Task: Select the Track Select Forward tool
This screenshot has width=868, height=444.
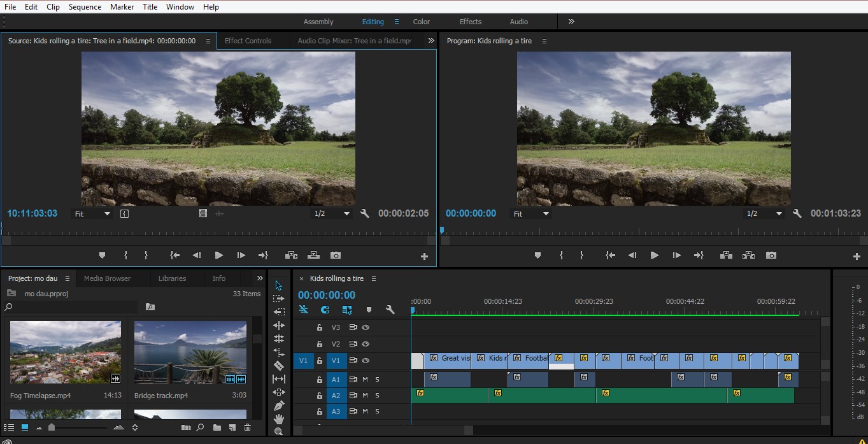Action: pos(278,298)
